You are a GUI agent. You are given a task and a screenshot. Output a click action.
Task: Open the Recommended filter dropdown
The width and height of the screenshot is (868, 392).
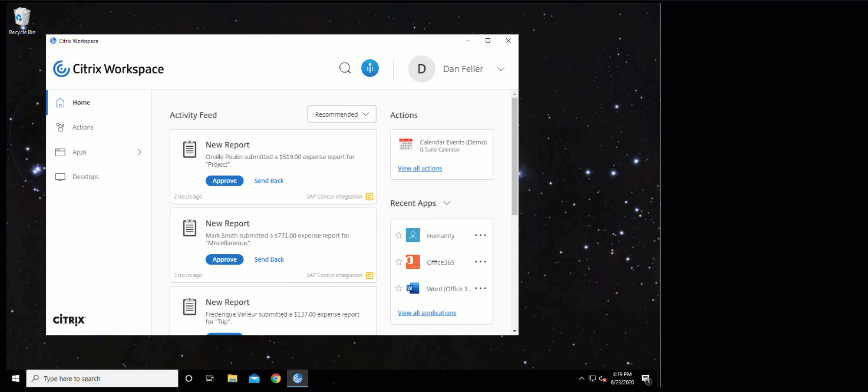click(x=342, y=114)
